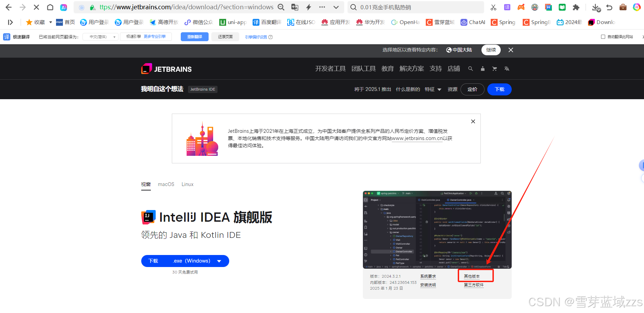Open the www.jetbrains.com.cn link

pyautogui.click(x=417, y=138)
